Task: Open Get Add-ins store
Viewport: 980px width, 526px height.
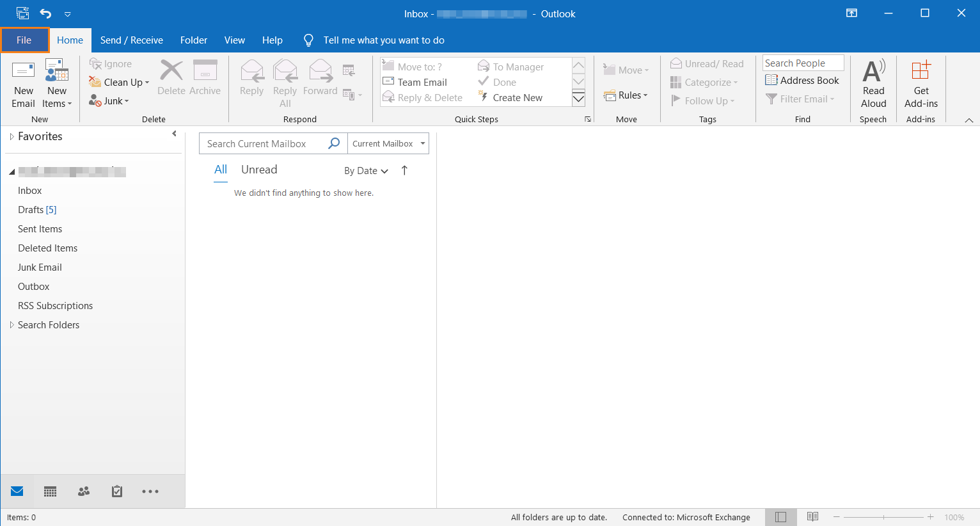Action: click(921, 83)
